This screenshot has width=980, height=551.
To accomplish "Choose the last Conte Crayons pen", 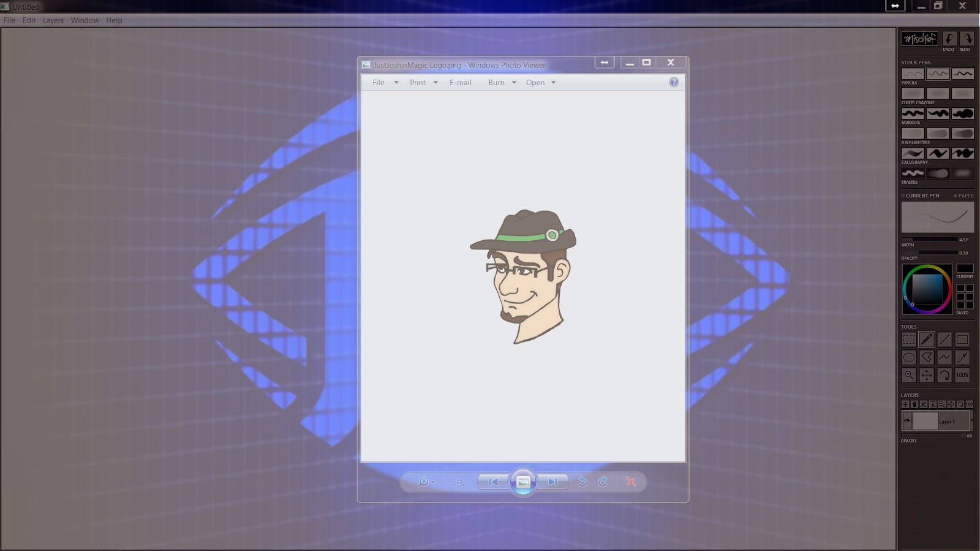I will (x=963, y=94).
